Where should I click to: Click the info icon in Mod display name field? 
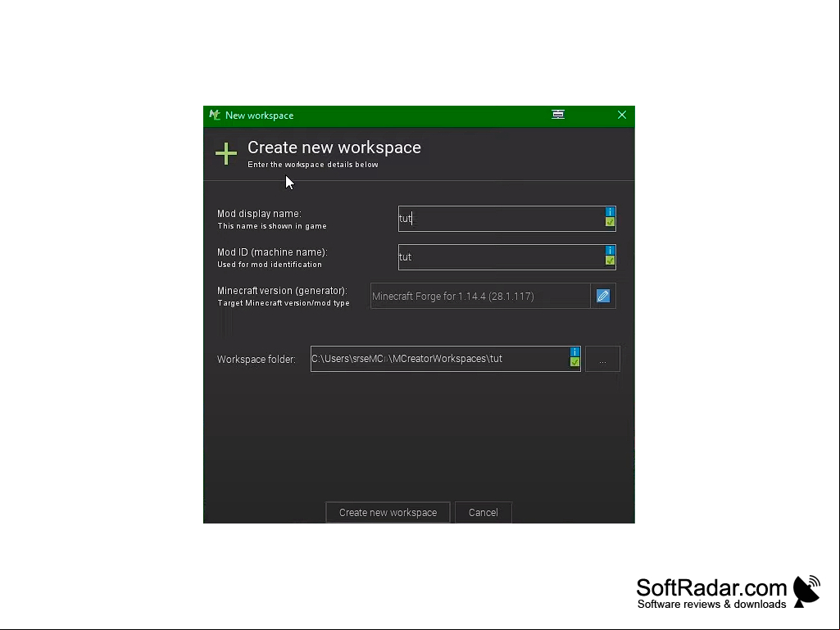610,212
